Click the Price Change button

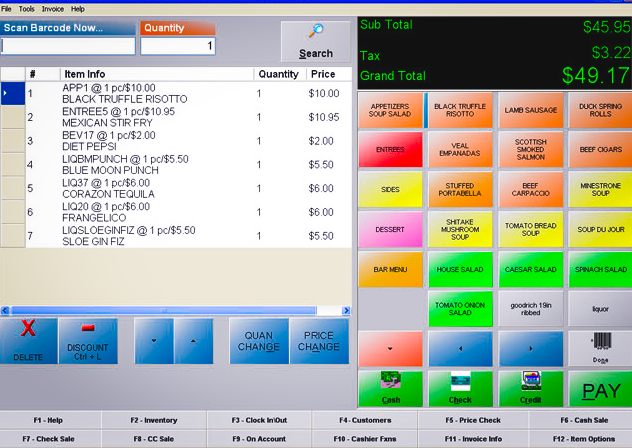coord(319,341)
